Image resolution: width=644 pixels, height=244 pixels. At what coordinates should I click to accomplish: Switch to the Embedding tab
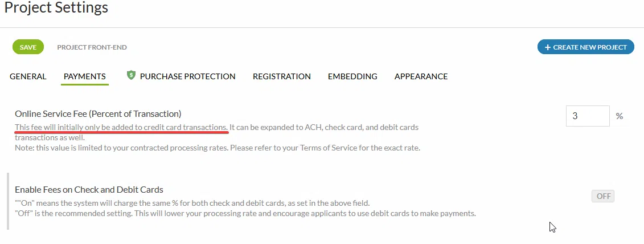[352, 76]
